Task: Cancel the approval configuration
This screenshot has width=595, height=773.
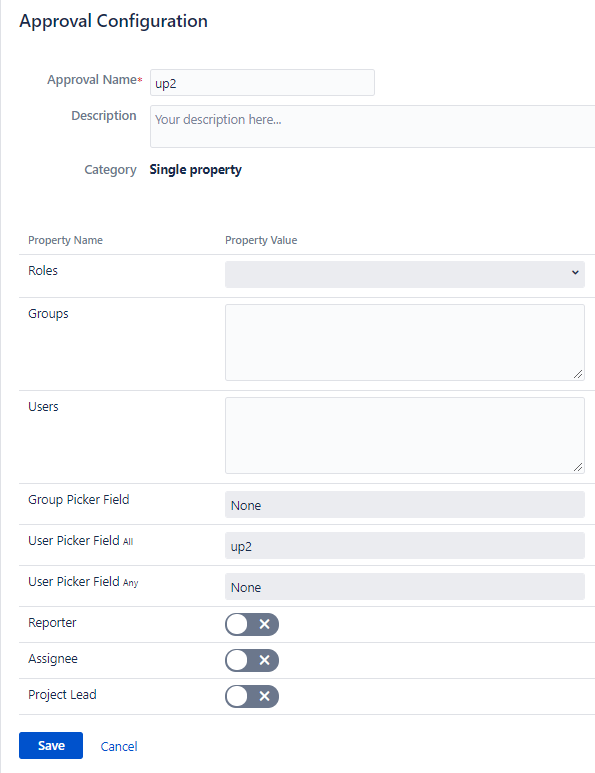Action: point(119,746)
